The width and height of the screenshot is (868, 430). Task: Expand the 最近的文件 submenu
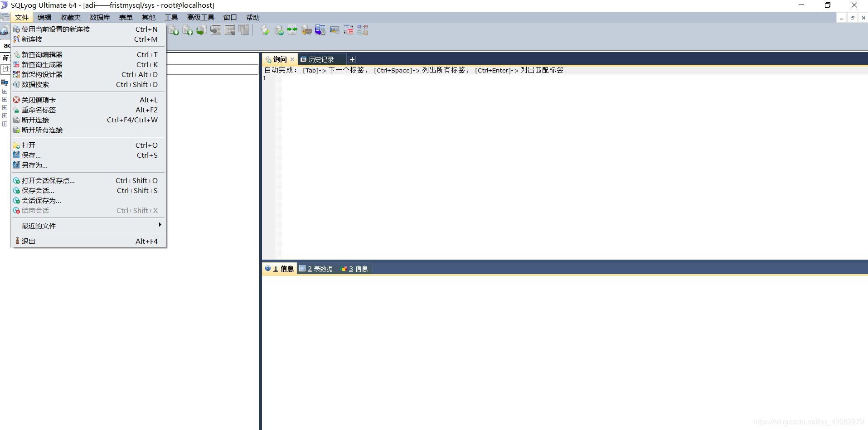88,226
